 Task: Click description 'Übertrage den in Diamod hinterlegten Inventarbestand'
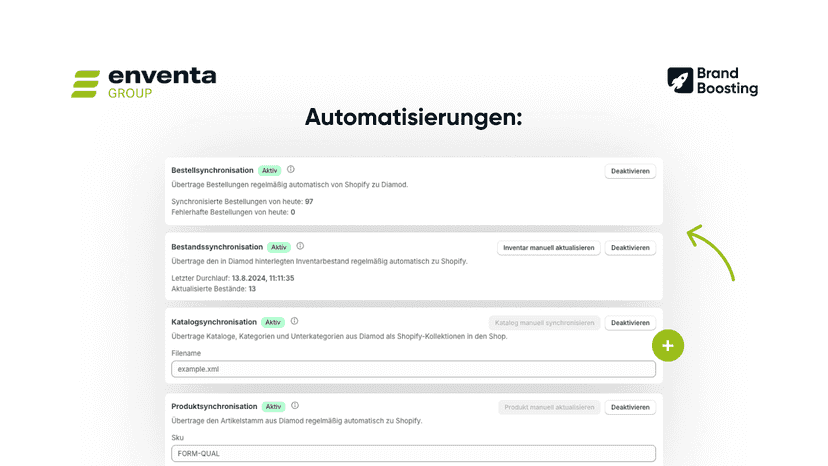pyautogui.click(x=319, y=261)
